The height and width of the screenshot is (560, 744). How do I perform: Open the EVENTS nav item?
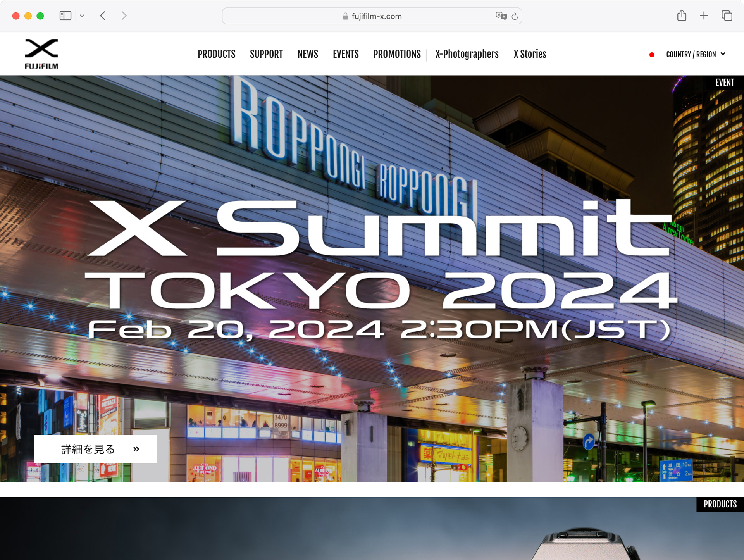346,54
